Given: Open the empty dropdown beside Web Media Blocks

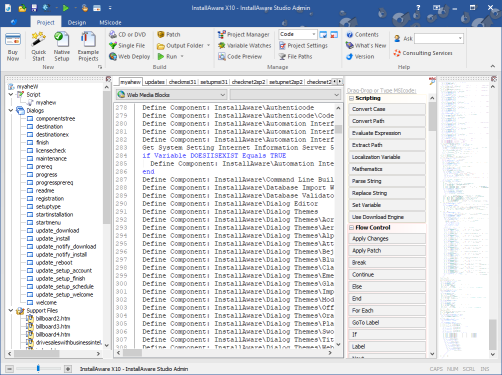Looking at the screenshot, I should click(x=285, y=95).
